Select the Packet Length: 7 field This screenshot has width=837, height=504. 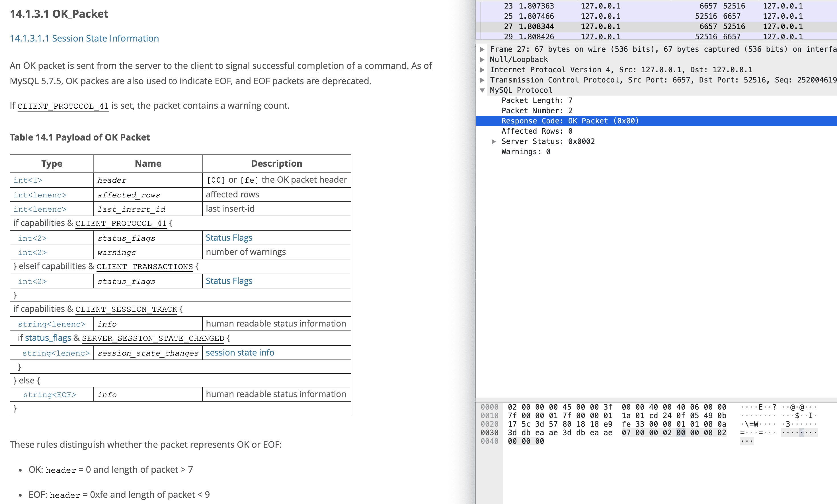coord(537,100)
